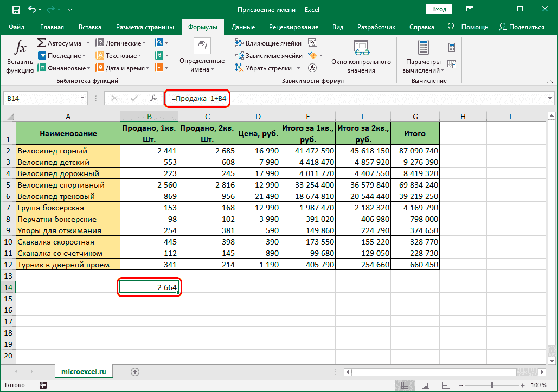Click the Calculate Now small calculator icon
The height and width of the screenshot is (392, 558).
(451, 48)
